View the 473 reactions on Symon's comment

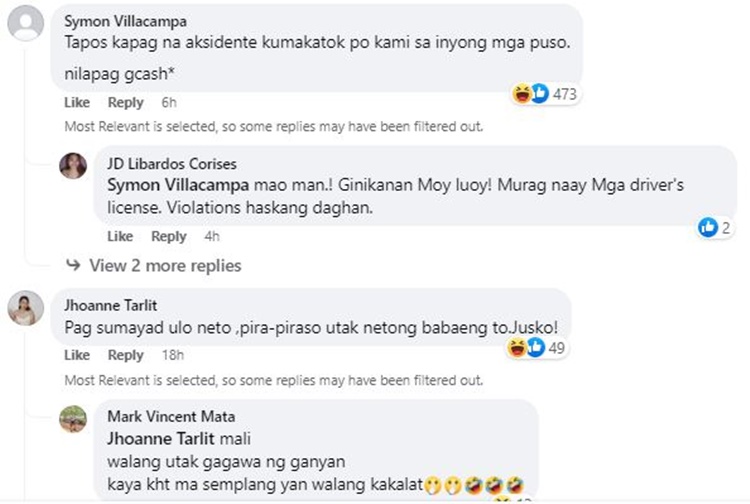coord(546,94)
